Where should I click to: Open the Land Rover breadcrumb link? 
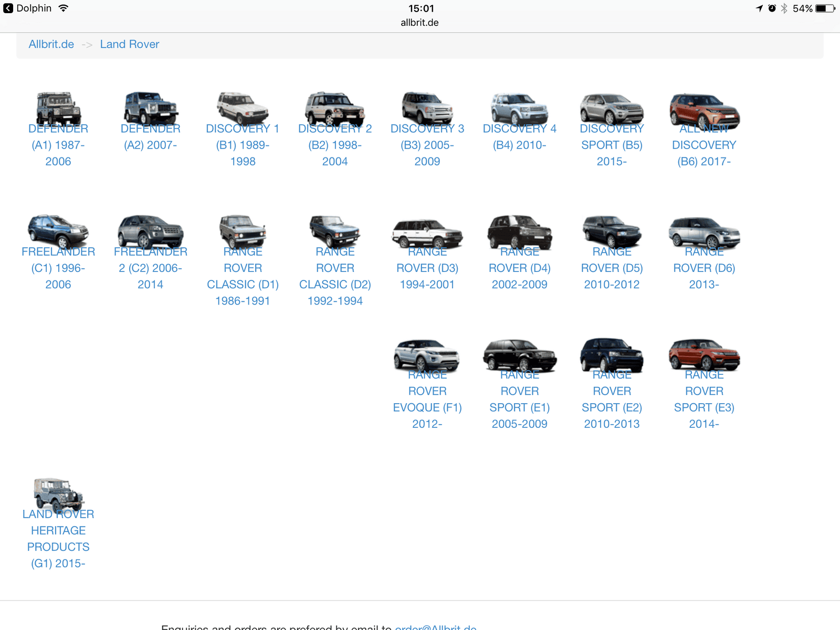tap(130, 44)
